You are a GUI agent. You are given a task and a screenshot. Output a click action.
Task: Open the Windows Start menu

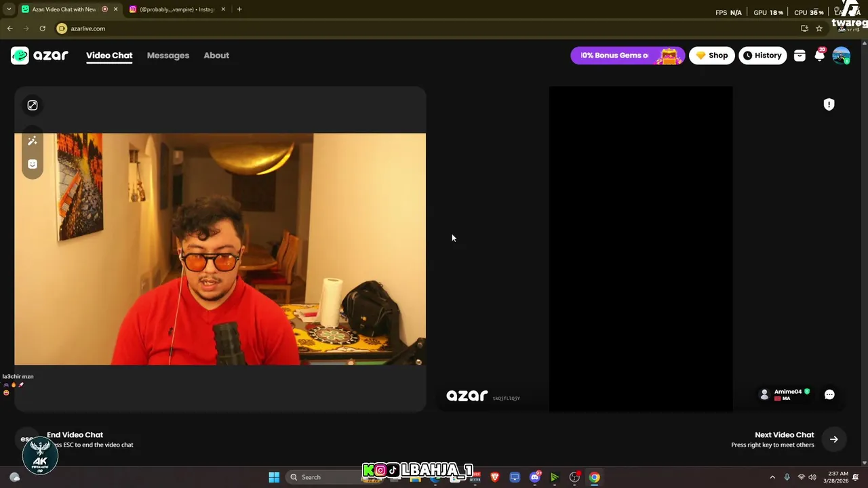pos(274,477)
